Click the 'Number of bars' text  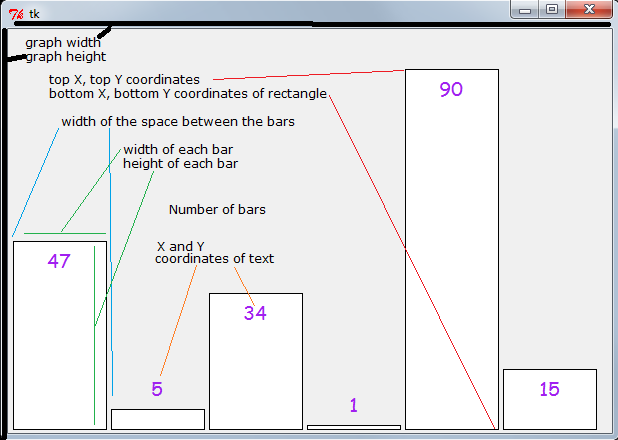[217, 210]
